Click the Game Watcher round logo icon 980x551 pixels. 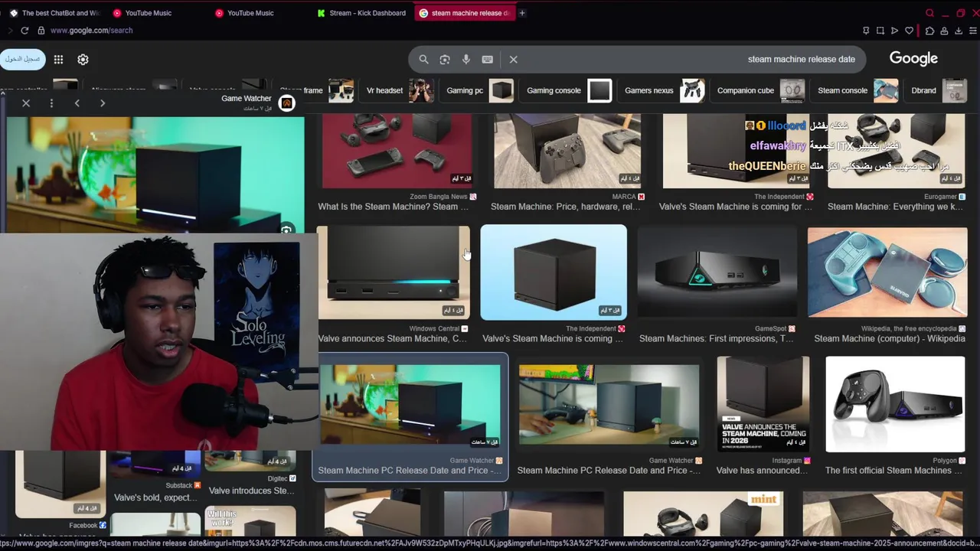286,103
